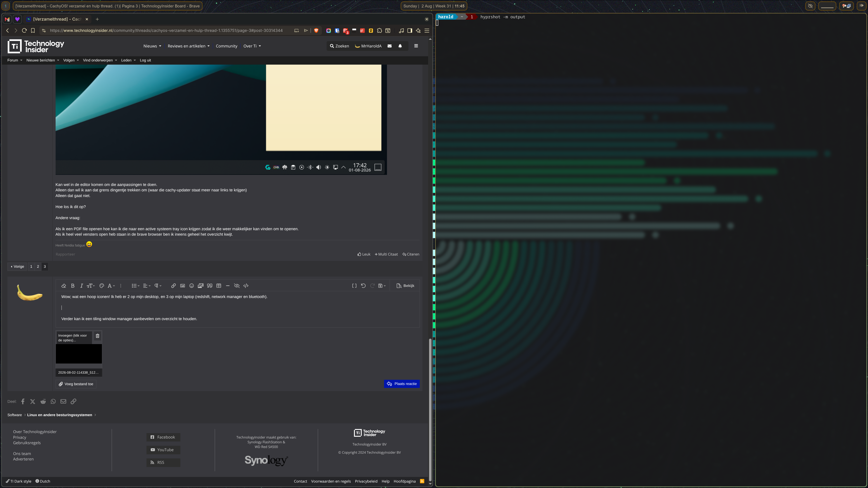
Task: Open the list dropdown in editor toolbar
Action: pos(135,286)
